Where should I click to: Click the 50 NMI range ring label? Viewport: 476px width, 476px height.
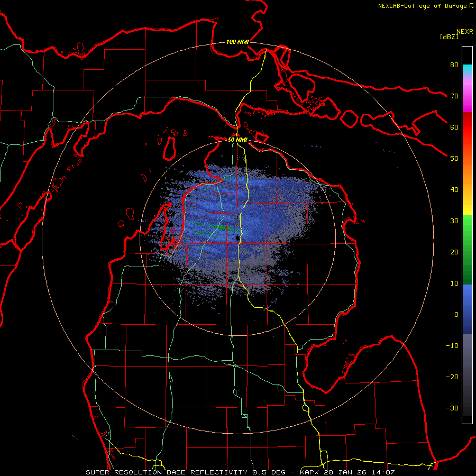(237, 140)
